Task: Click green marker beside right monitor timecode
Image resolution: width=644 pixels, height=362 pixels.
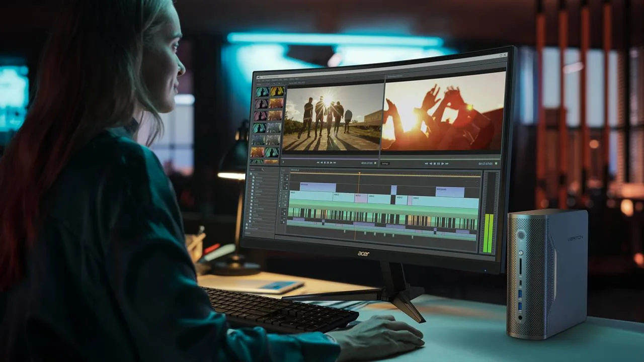Action: [x=496, y=163]
